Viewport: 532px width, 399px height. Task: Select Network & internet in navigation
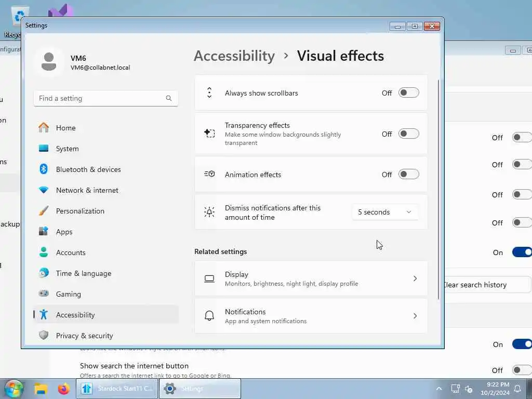[x=106, y=190]
